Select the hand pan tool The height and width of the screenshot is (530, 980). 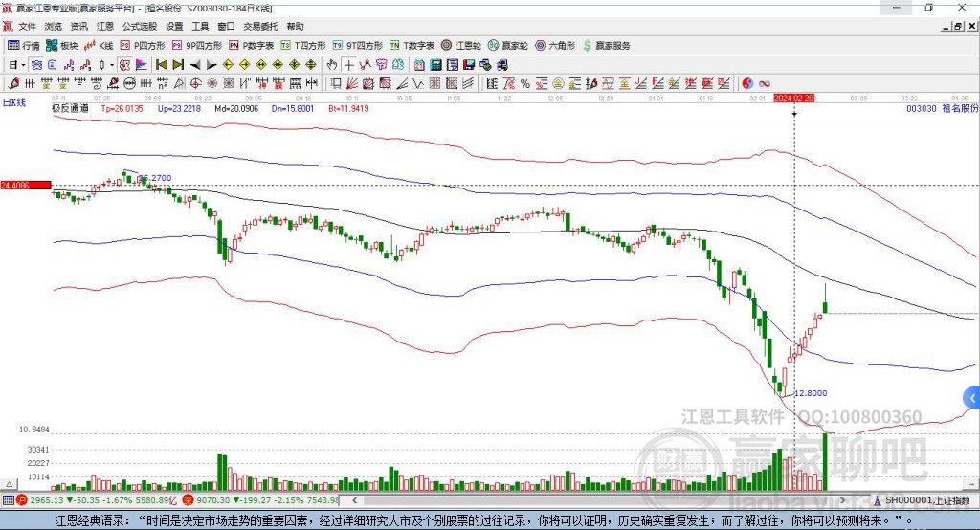point(332,65)
